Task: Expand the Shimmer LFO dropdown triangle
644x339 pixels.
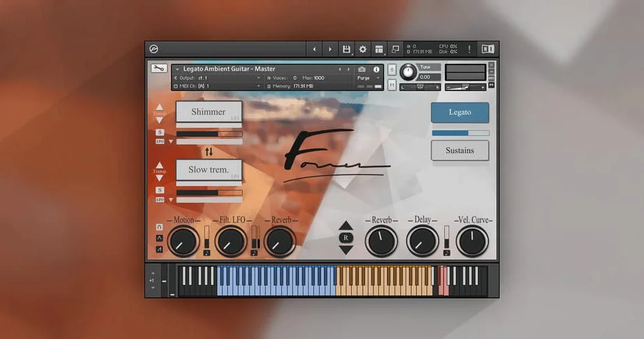Action: [171, 141]
